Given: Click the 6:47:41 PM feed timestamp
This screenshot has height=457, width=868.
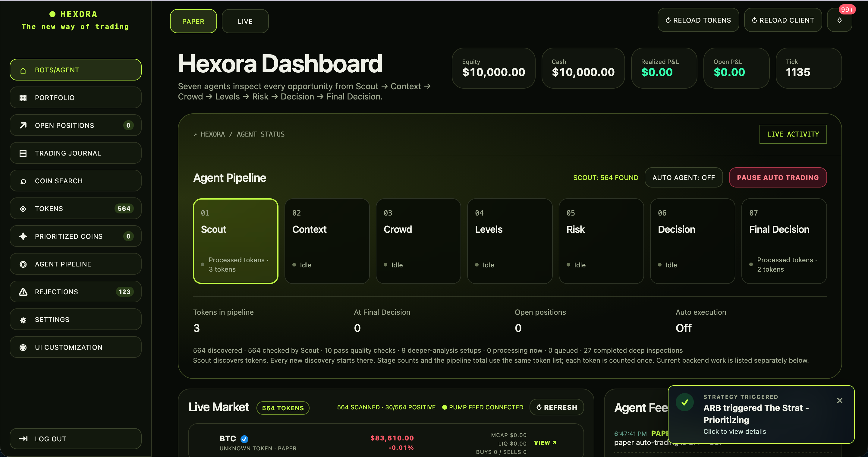Looking at the screenshot, I should [x=630, y=433].
